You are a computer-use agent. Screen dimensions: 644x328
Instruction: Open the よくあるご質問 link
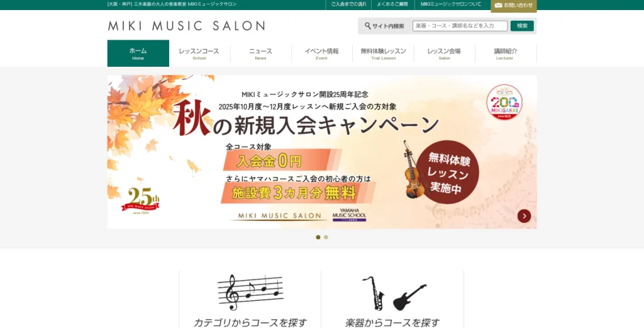(392, 4)
